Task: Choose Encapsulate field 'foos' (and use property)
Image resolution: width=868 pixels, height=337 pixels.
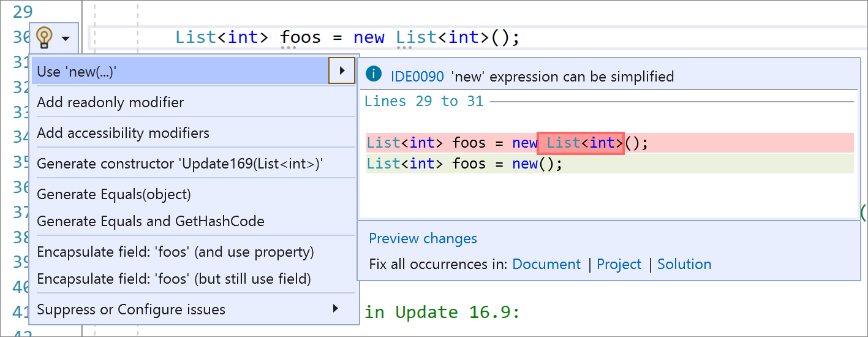Action: (x=194, y=252)
